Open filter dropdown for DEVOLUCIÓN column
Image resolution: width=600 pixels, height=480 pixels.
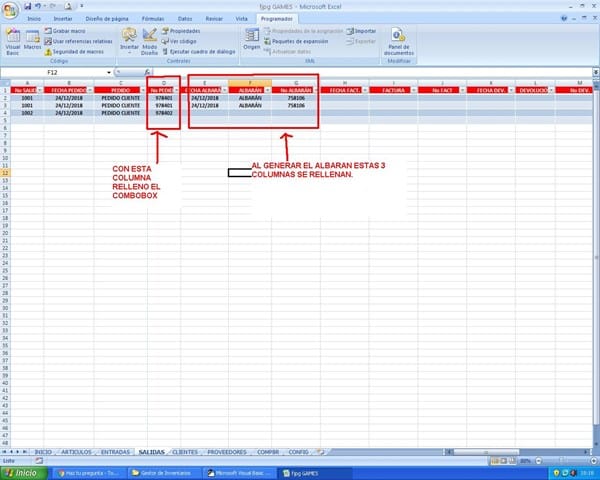[551, 90]
